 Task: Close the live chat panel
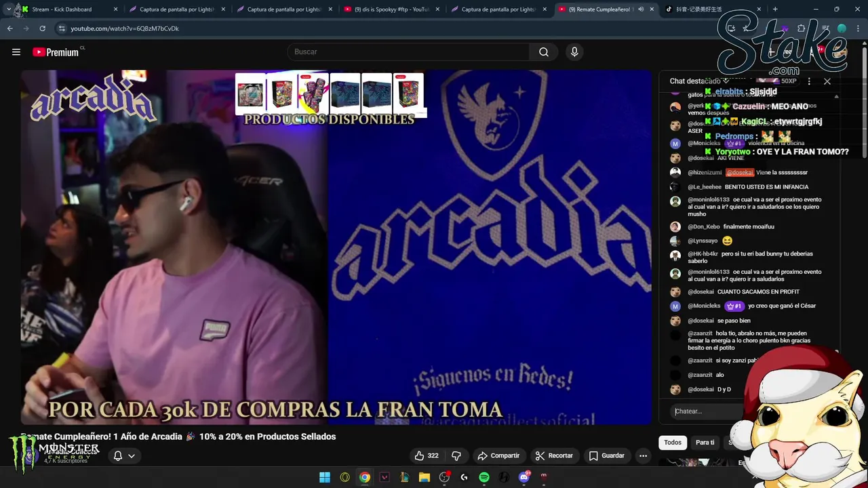pyautogui.click(x=827, y=81)
